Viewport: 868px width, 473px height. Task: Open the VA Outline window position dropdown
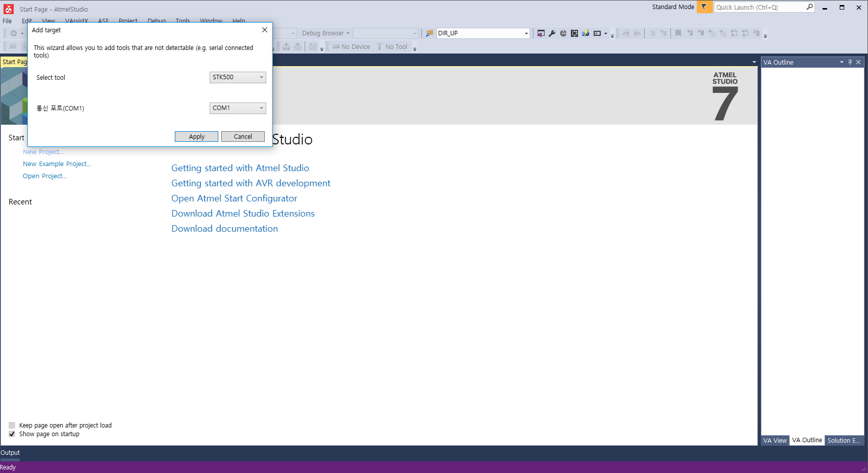[841, 62]
